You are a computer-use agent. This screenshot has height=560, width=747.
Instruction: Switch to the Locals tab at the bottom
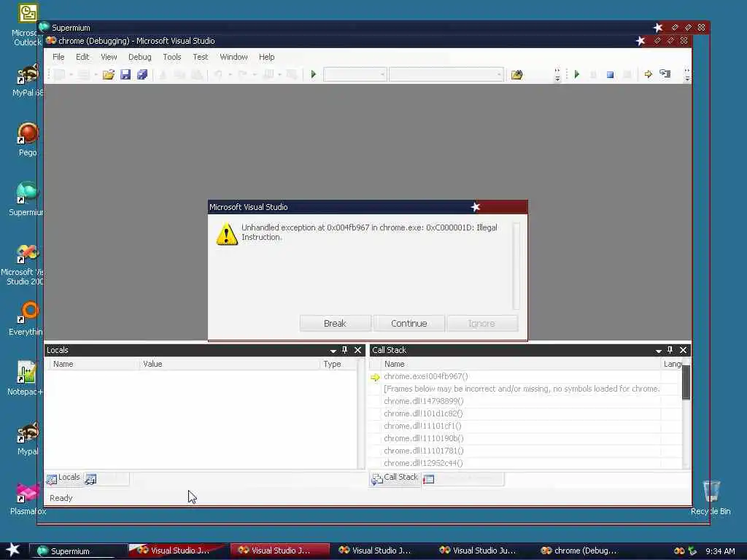tap(63, 478)
